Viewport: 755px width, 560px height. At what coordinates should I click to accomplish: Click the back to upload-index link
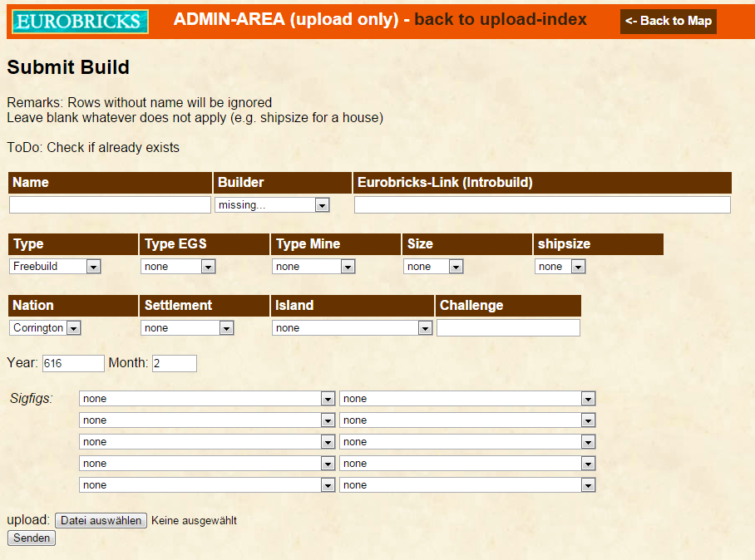tap(500, 20)
